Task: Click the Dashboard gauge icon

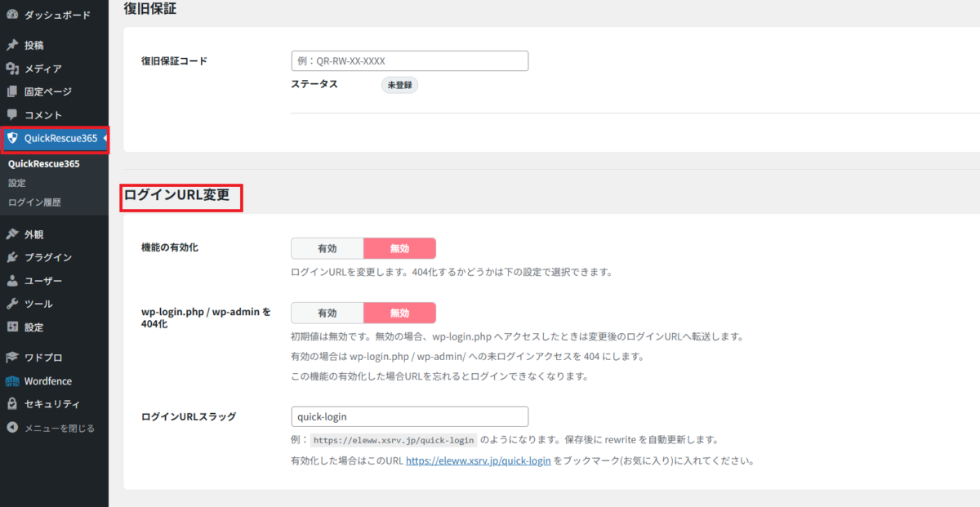Action: click(12, 15)
